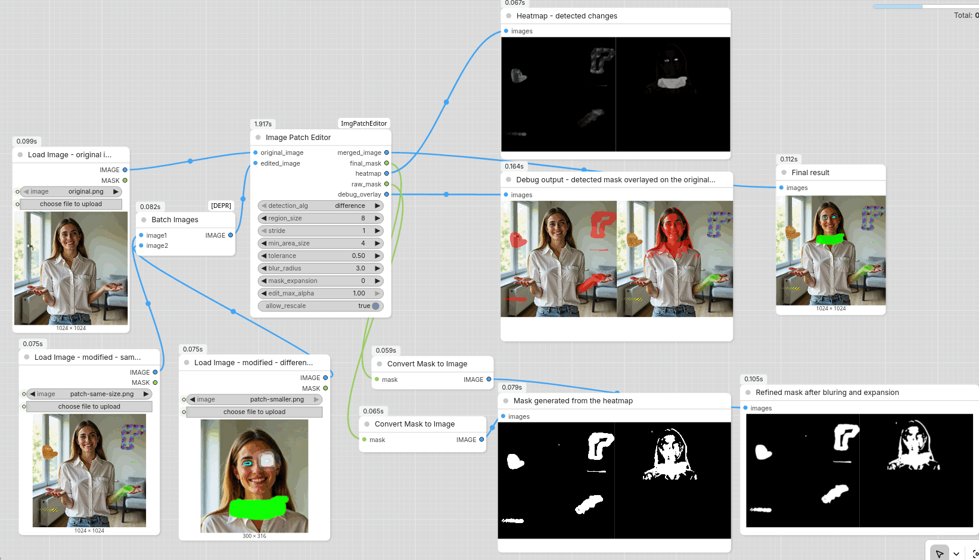Click choose file to upload under patch-same-size.png

point(89,407)
